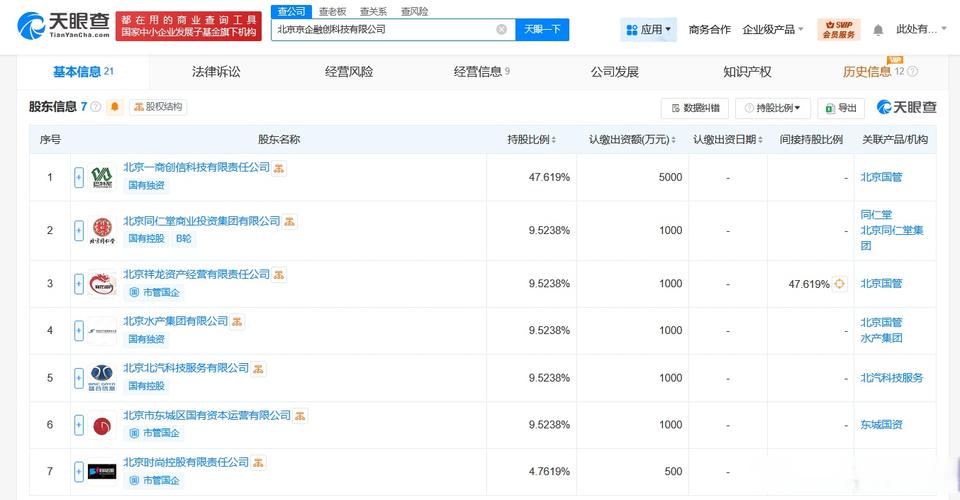Click the indirect shareholding detail icon next to 47.619%
The image size is (960, 500).
(x=839, y=284)
